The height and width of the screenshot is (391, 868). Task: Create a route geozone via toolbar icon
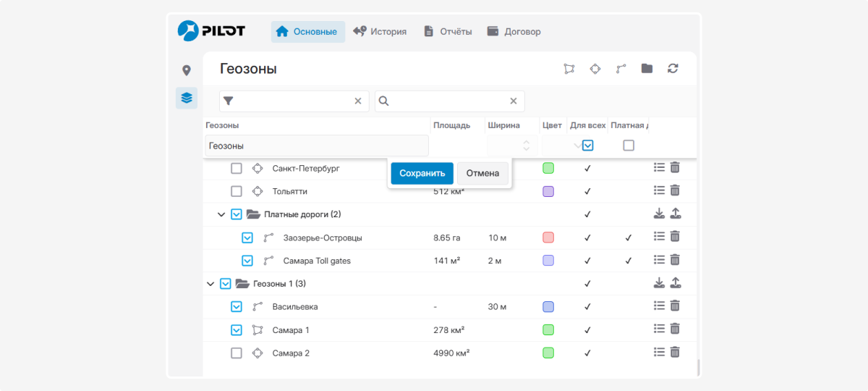[621, 69]
